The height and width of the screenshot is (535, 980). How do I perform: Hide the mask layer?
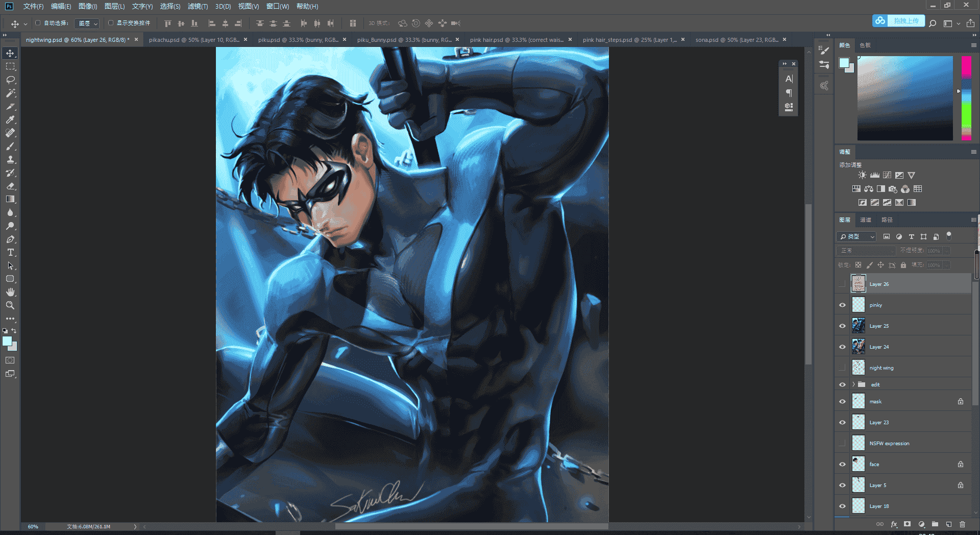(x=842, y=402)
